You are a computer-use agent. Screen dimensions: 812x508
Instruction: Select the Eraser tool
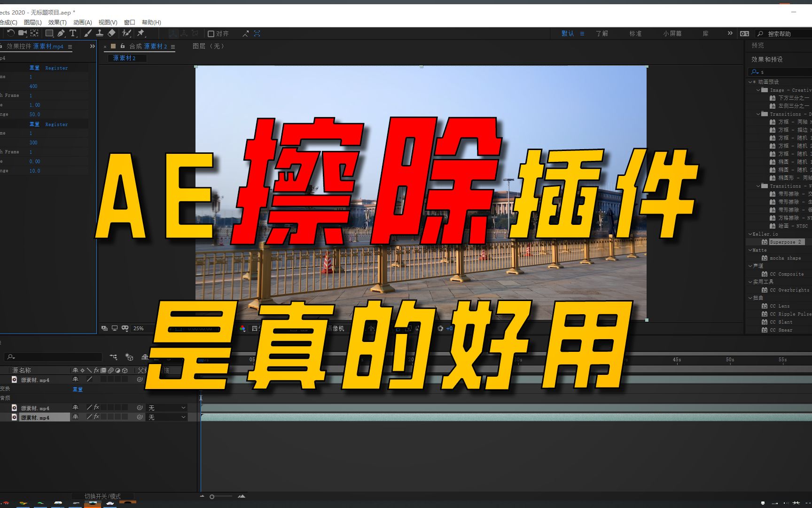pos(111,33)
